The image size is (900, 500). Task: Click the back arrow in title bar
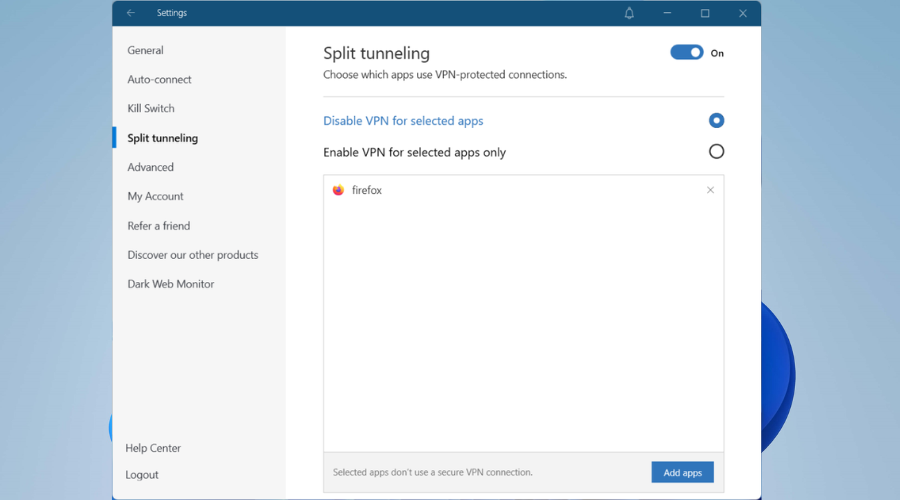point(131,13)
